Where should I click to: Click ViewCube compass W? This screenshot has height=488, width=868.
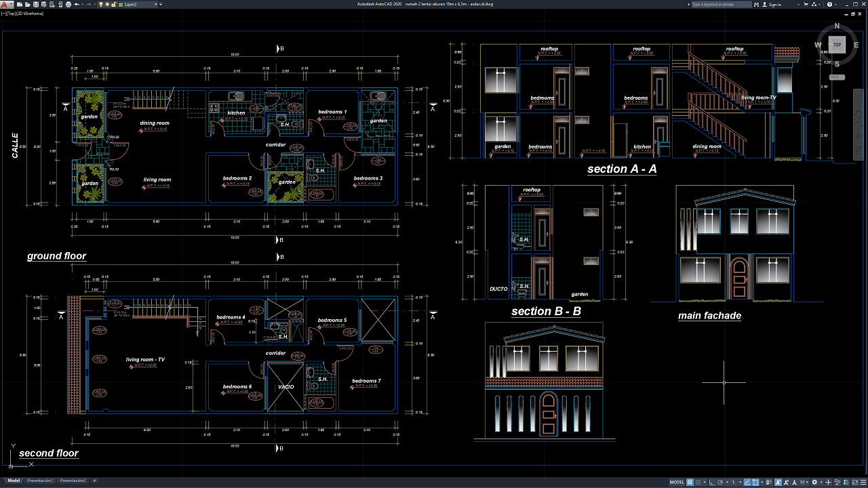coord(818,45)
